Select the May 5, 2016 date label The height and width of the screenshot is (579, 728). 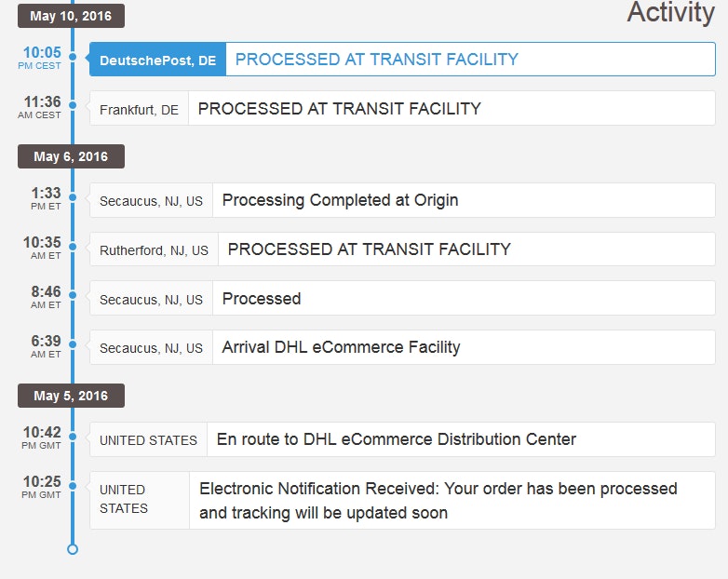click(x=71, y=396)
